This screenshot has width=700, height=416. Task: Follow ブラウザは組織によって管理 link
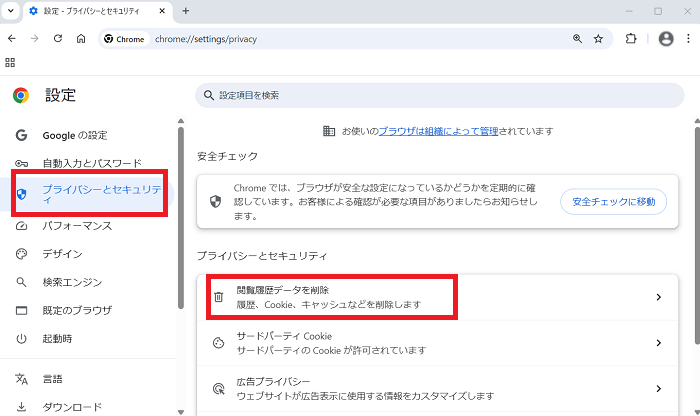point(438,131)
